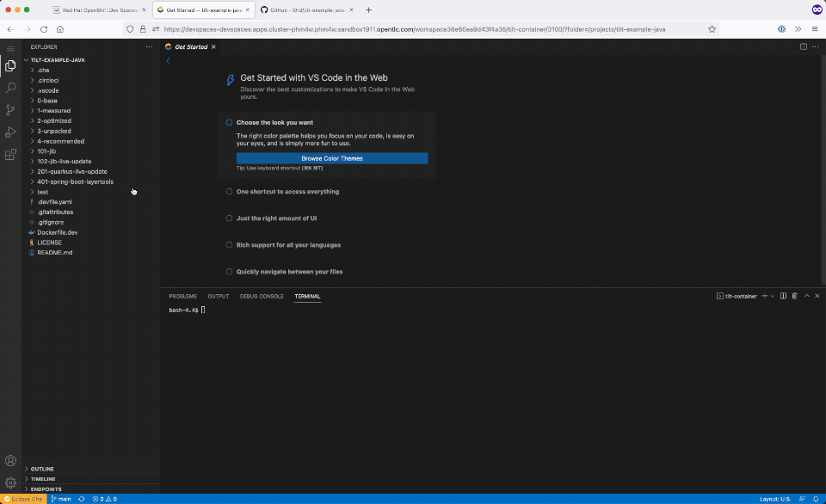Image resolution: width=826 pixels, height=504 pixels.
Task: Open the browser hamburger menu
Action: [815, 29]
